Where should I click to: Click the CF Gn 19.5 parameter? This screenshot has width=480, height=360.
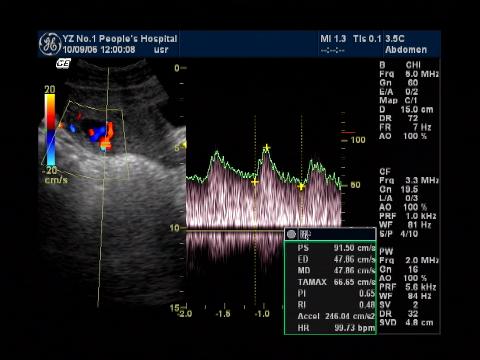[399, 189]
